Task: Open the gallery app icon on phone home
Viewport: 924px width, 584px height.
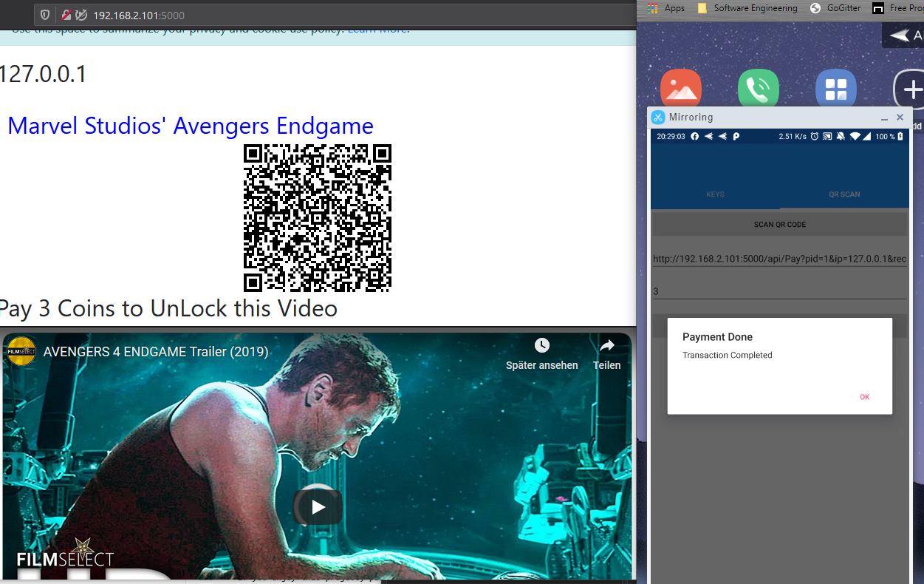Action: coord(680,88)
